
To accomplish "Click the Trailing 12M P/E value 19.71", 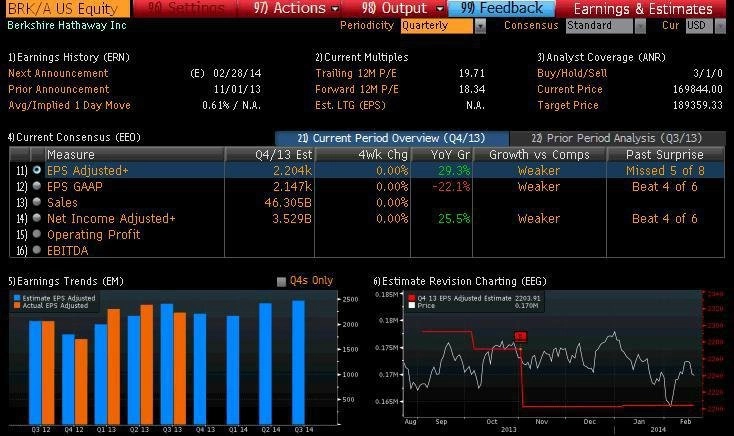I will (471, 73).
